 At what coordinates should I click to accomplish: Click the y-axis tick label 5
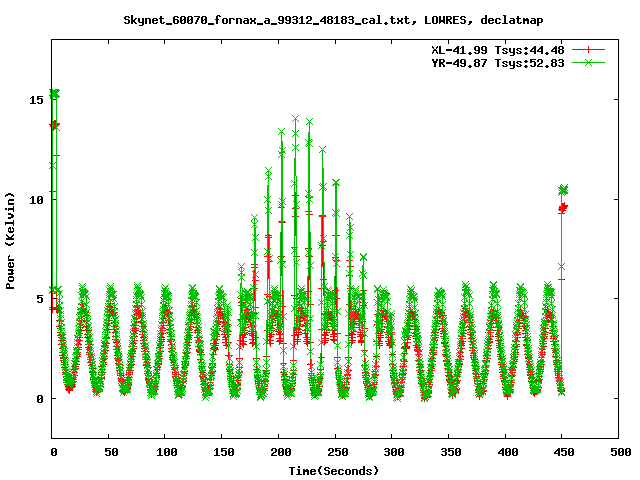pos(40,299)
